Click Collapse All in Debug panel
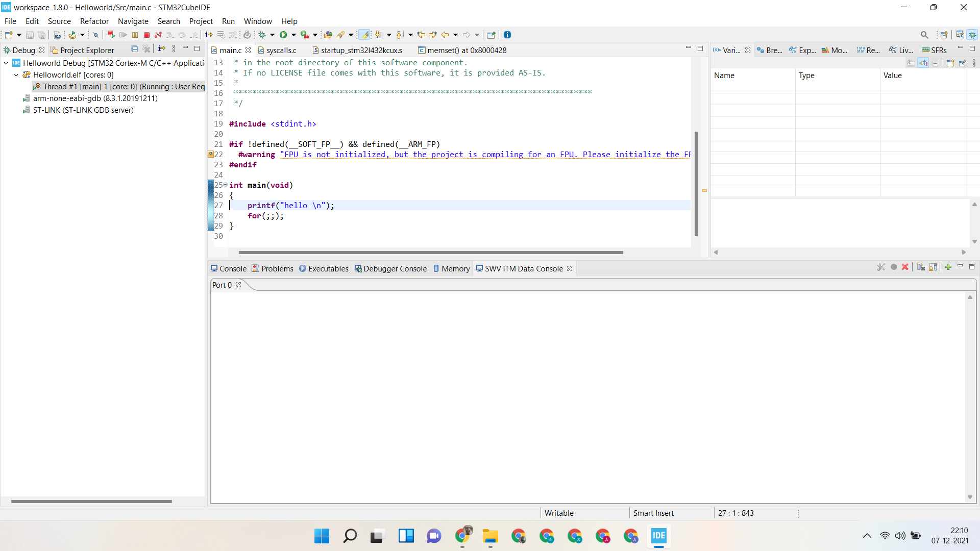 (135, 49)
